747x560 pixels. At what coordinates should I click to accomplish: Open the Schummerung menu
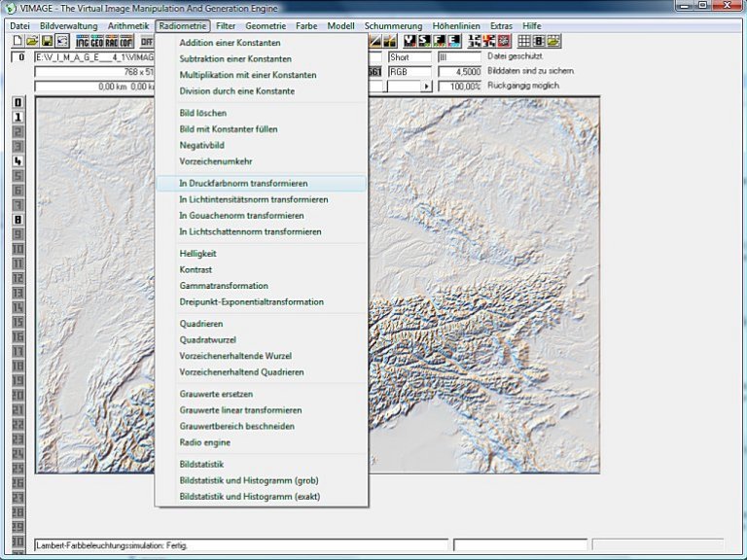(x=394, y=24)
